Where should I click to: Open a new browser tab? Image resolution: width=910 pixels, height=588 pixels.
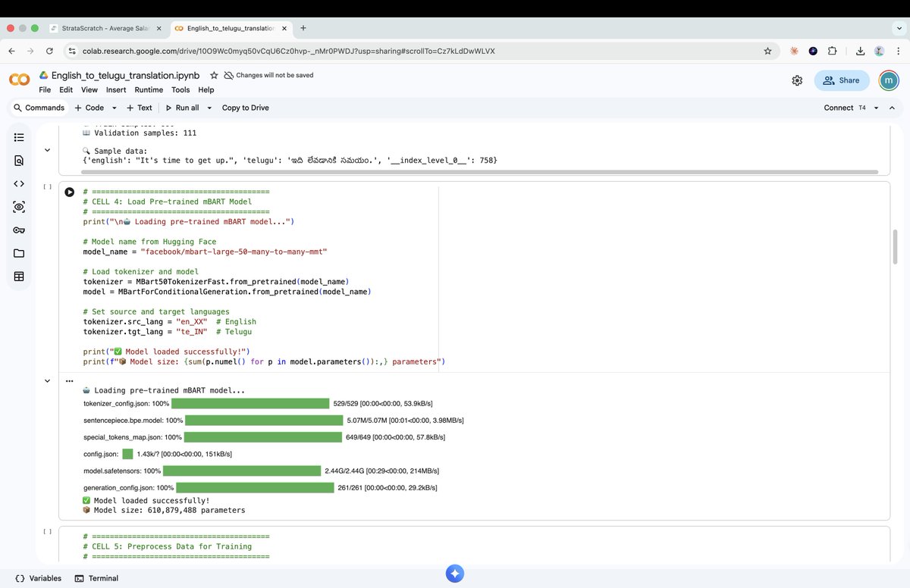[x=303, y=28]
